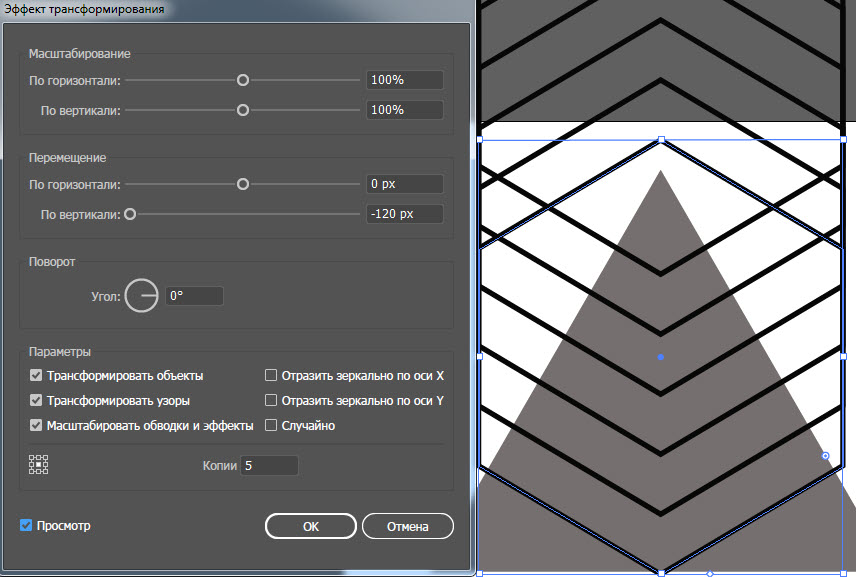The image size is (856, 577).
Task: Click the blue center point of selection
Action: click(661, 357)
